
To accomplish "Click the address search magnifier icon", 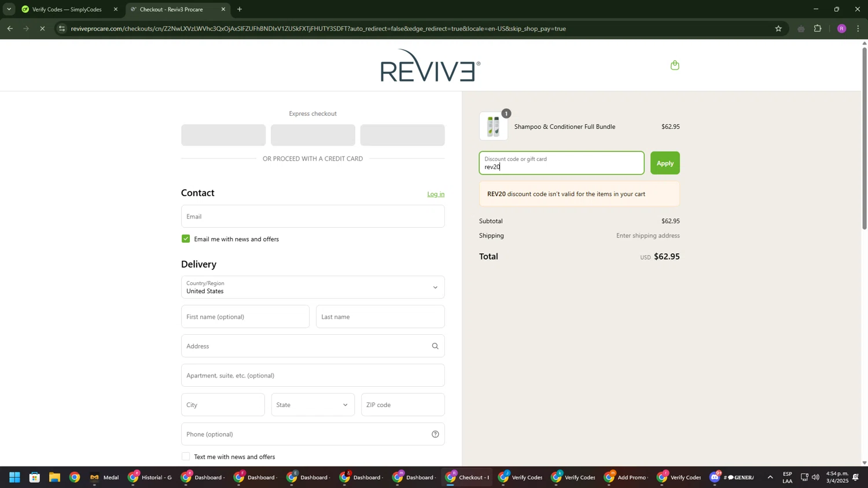I will tap(435, 346).
